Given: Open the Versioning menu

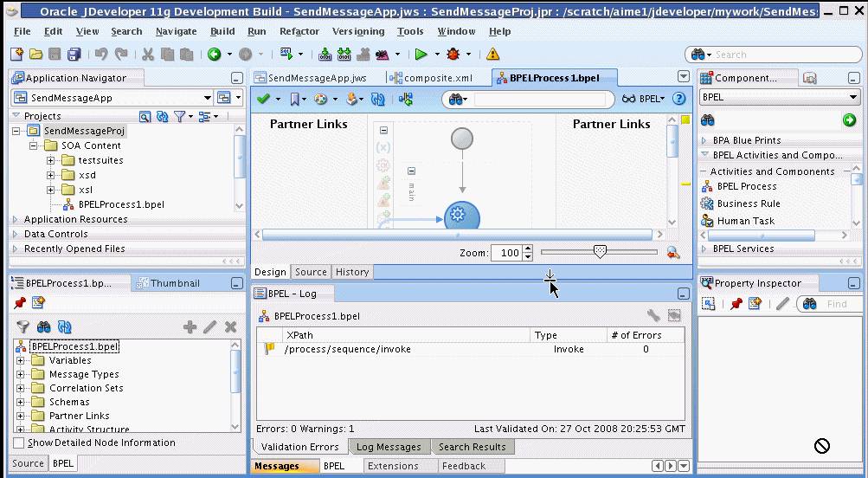Looking at the screenshot, I should (x=358, y=31).
